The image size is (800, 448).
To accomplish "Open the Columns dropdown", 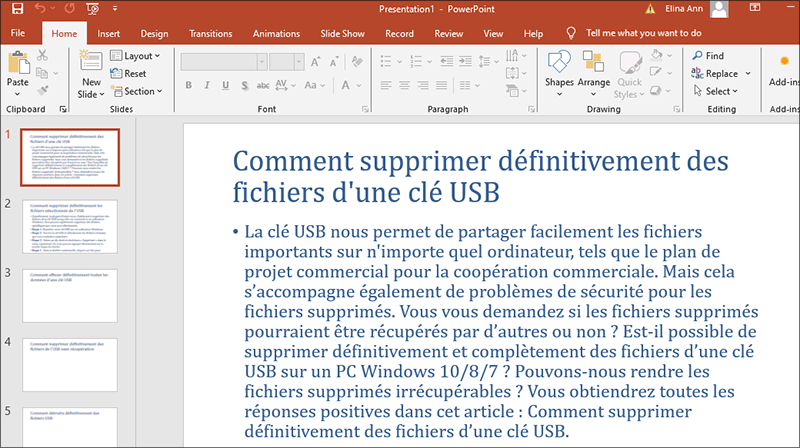I will [469, 85].
